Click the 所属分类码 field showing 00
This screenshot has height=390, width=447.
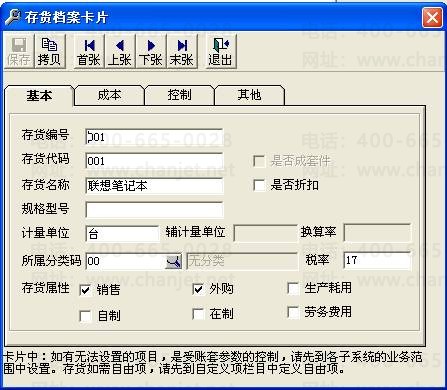[126, 261]
